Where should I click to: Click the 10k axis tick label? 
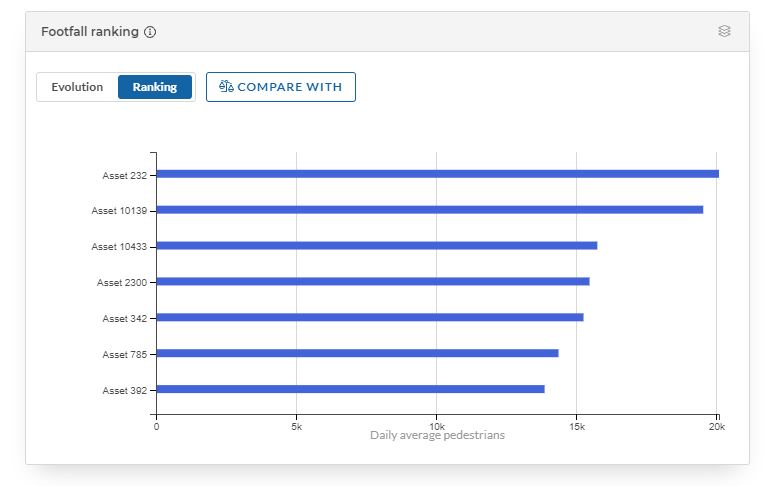click(x=436, y=426)
